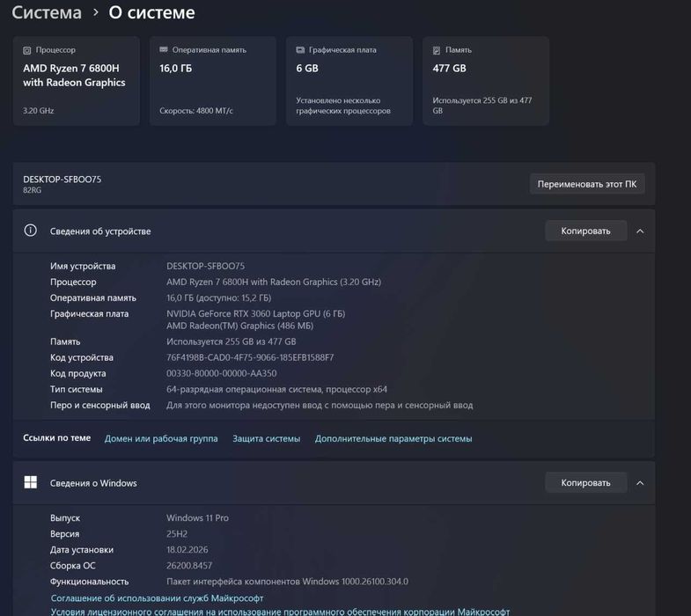
Task: Click the Код устройства label
Action: 82,357
